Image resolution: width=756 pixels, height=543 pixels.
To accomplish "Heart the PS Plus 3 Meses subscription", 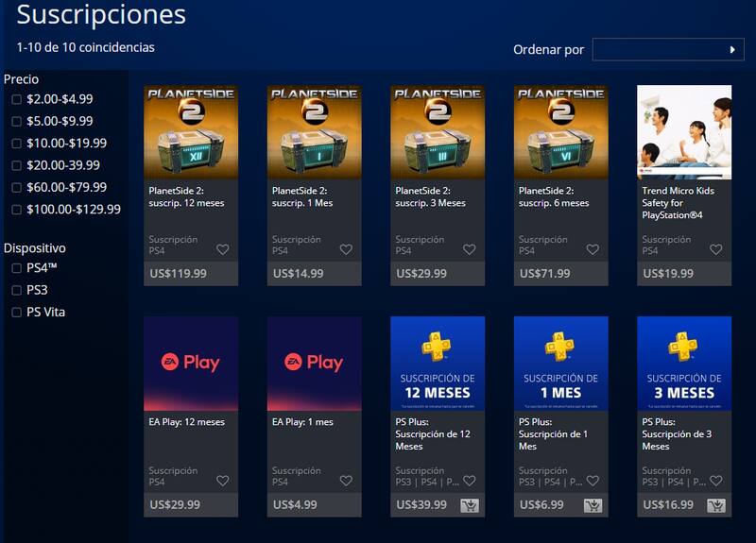I will (716, 481).
